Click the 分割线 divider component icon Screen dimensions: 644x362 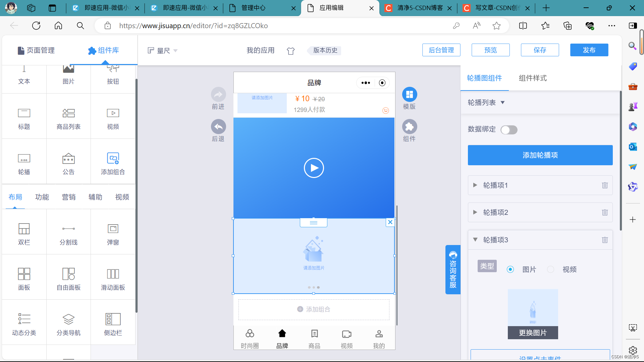68,229
